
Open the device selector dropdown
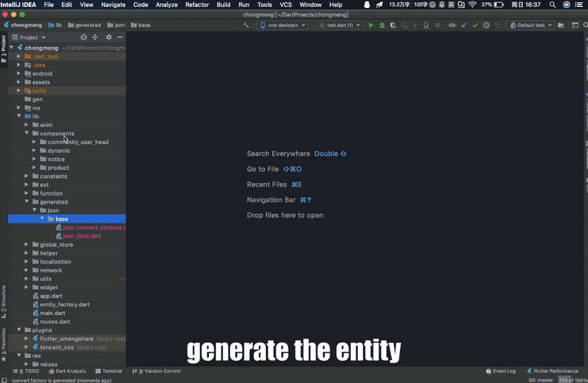tap(283, 25)
